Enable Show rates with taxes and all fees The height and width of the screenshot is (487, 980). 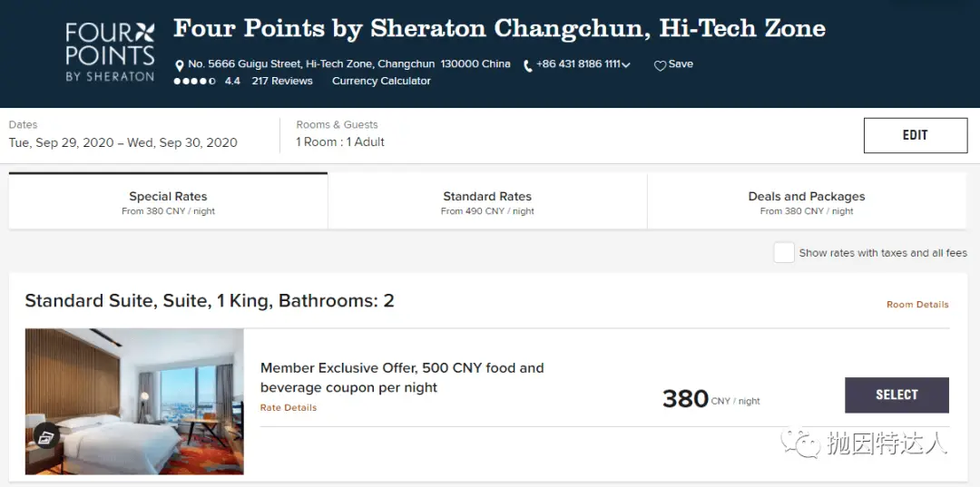click(x=784, y=253)
